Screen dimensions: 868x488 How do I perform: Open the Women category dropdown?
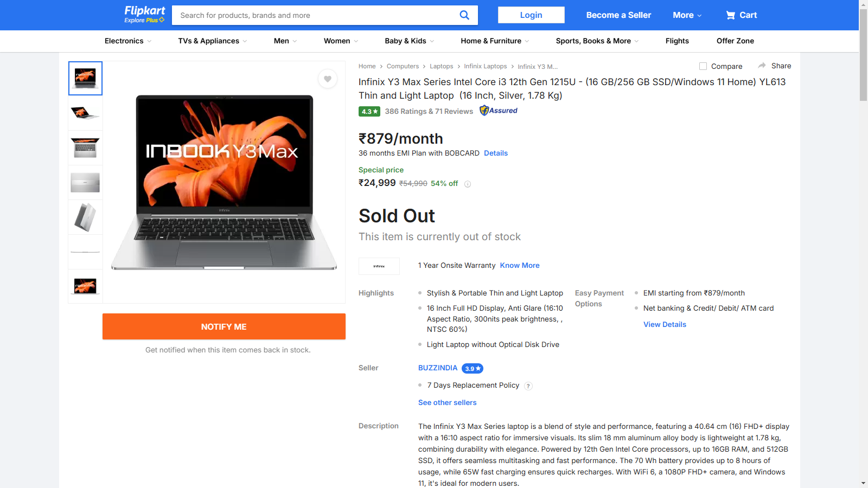(340, 41)
